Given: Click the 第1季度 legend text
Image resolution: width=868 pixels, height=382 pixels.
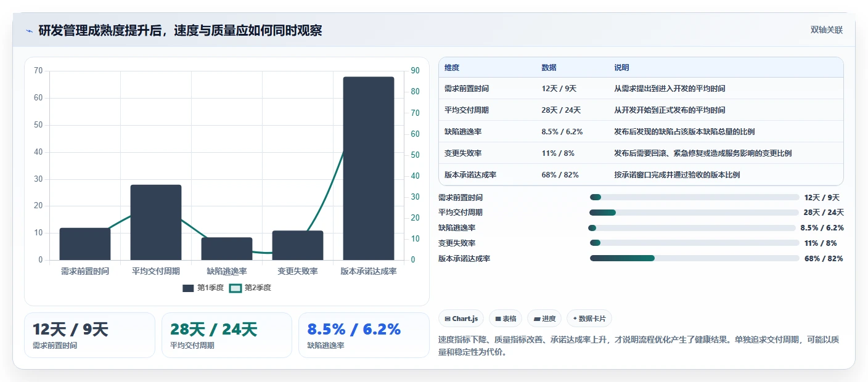Looking at the screenshot, I should point(210,288).
